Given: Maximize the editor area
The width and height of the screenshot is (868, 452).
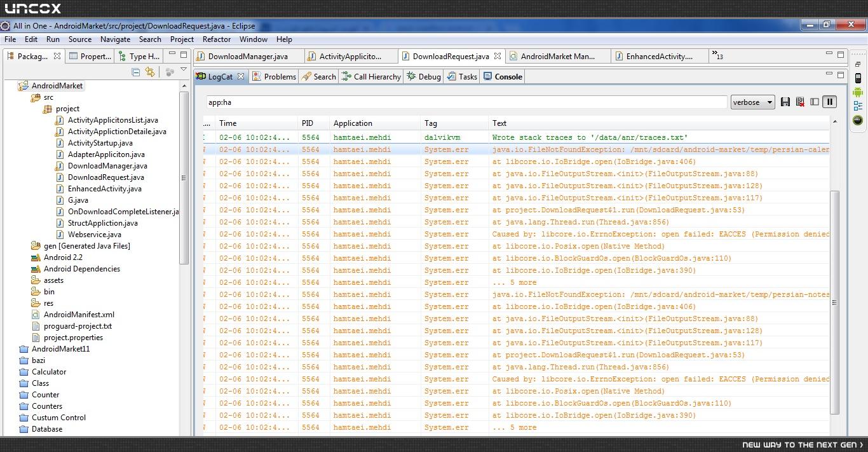Looking at the screenshot, I should click(840, 55).
